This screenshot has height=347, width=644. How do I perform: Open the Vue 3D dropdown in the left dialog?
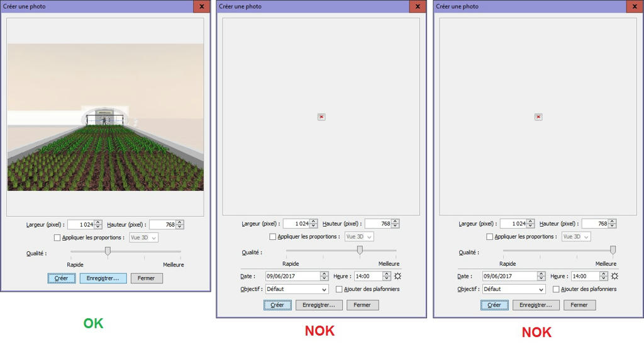(144, 237)
